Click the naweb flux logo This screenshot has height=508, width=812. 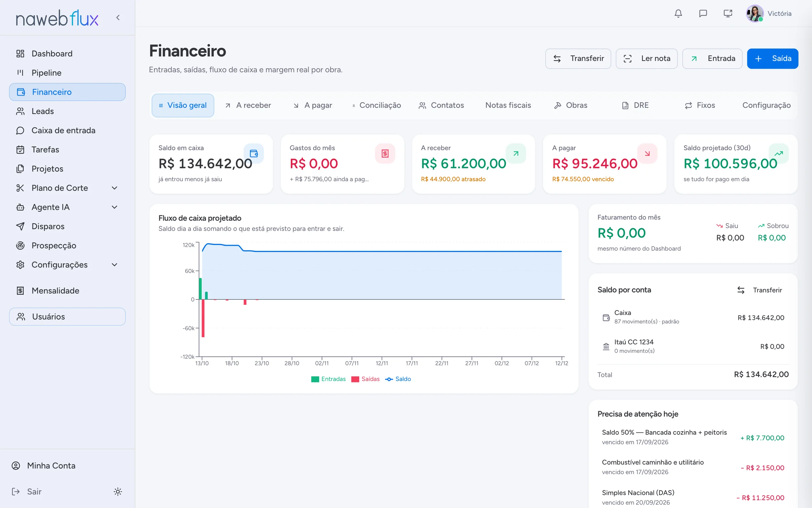point(57,18)
